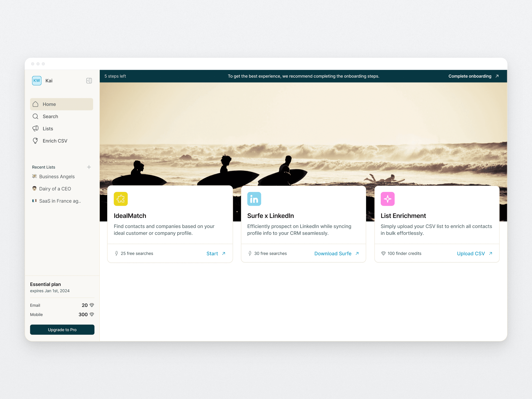532x399 pixels.
Task: Click the Email credits value 20
Action: (x=85, y=305)
